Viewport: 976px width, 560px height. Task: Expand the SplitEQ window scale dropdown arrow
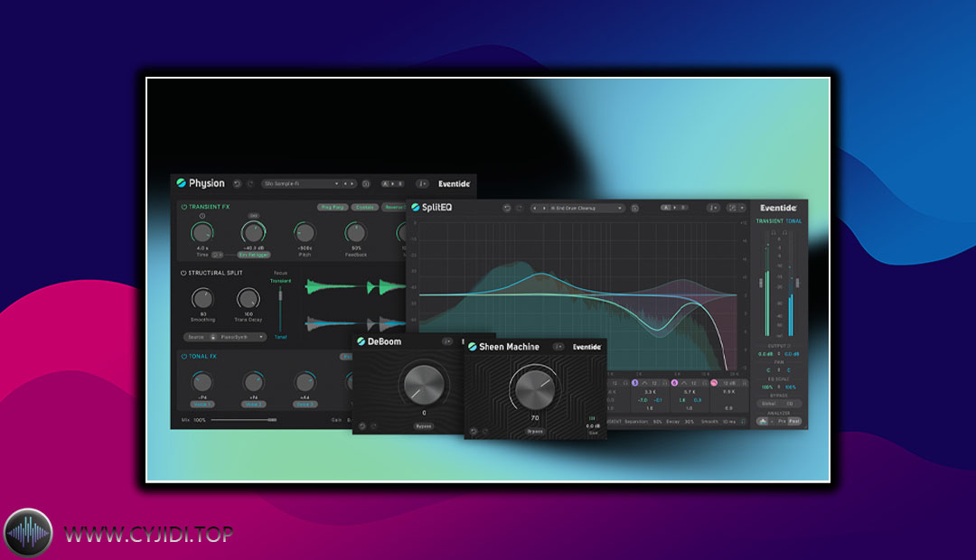click(742, 208)
